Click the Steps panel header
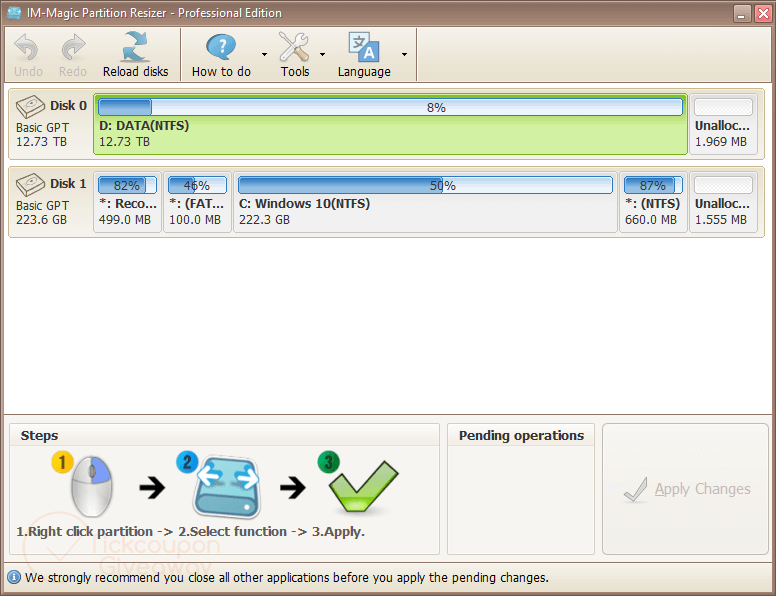 pos(39,436)
